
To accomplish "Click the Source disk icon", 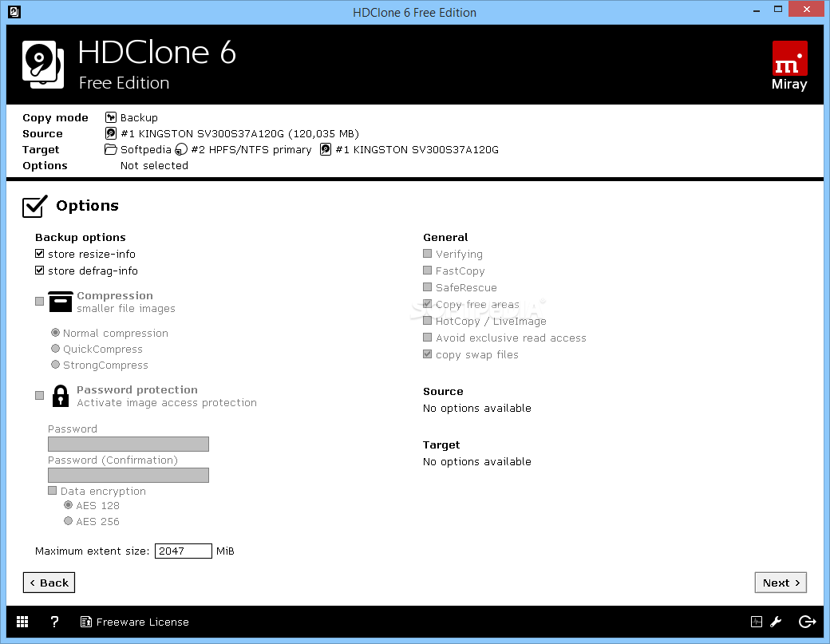I will coord(111,133).
